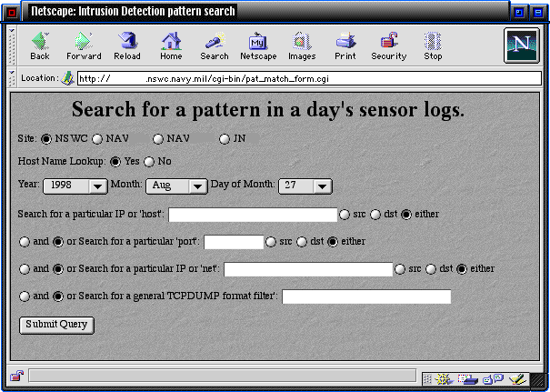550x392 pixels.
Task: Choose 'src' for the host search
Action: [x=345, y=215]
